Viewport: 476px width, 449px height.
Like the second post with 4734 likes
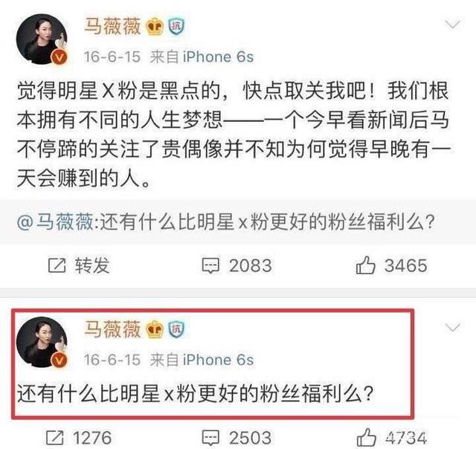pyautogui.click(x=366, y=437)
